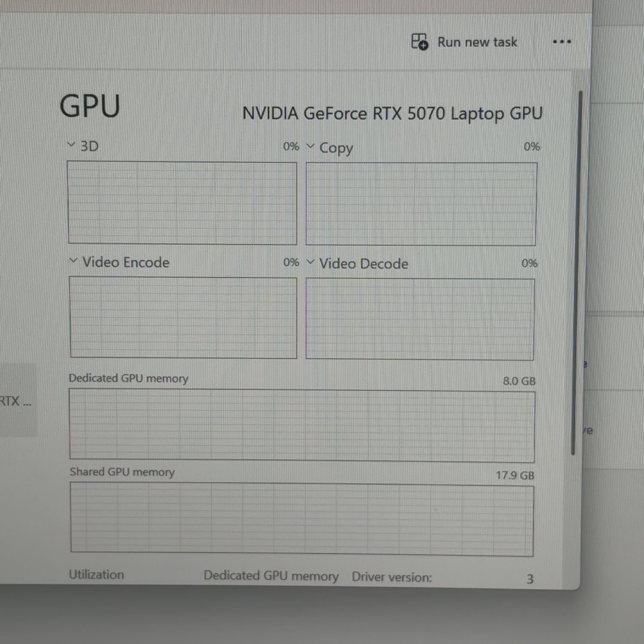Open the three-dot more options menu
The image size is (644, 644).
562,42
